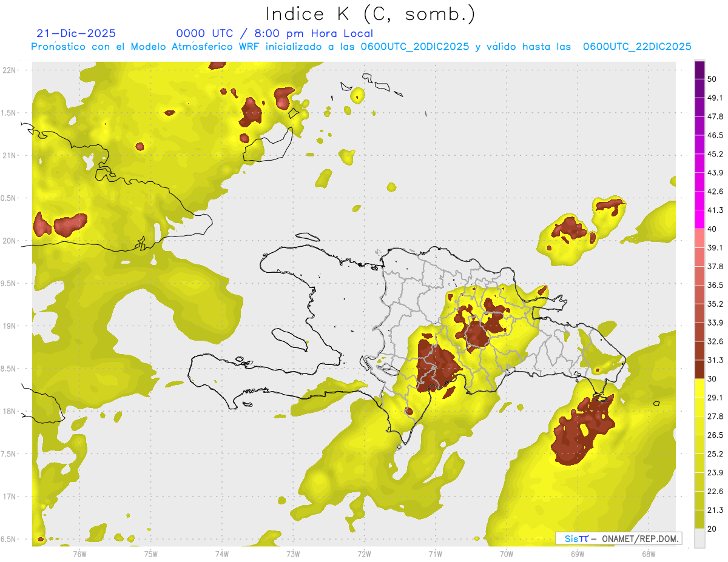Image resolution: width=728 pixels, height=562 pixels.
Task: Select the date label '21-Dic-2025'
Action: (76, 33)
